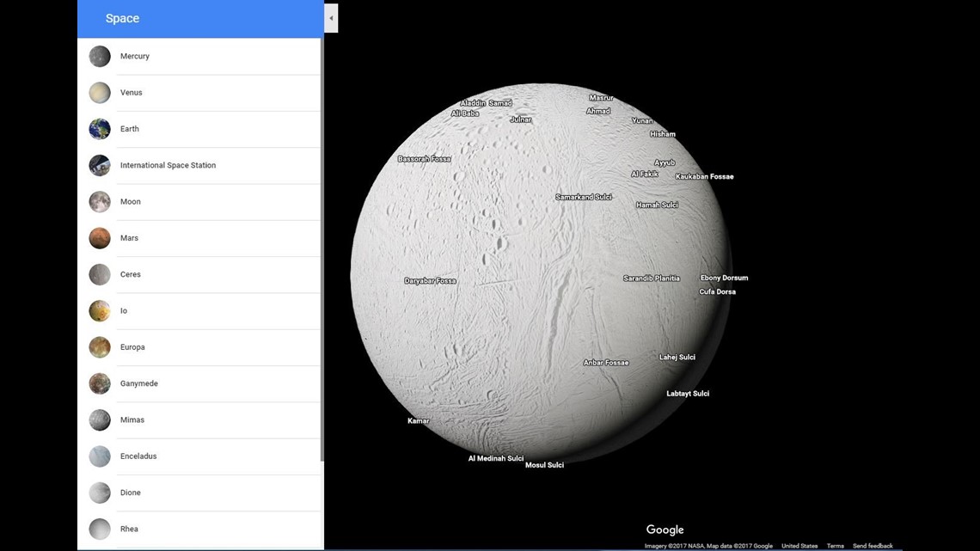Collapse the Space side panel arrow

[x=331, y=18]
